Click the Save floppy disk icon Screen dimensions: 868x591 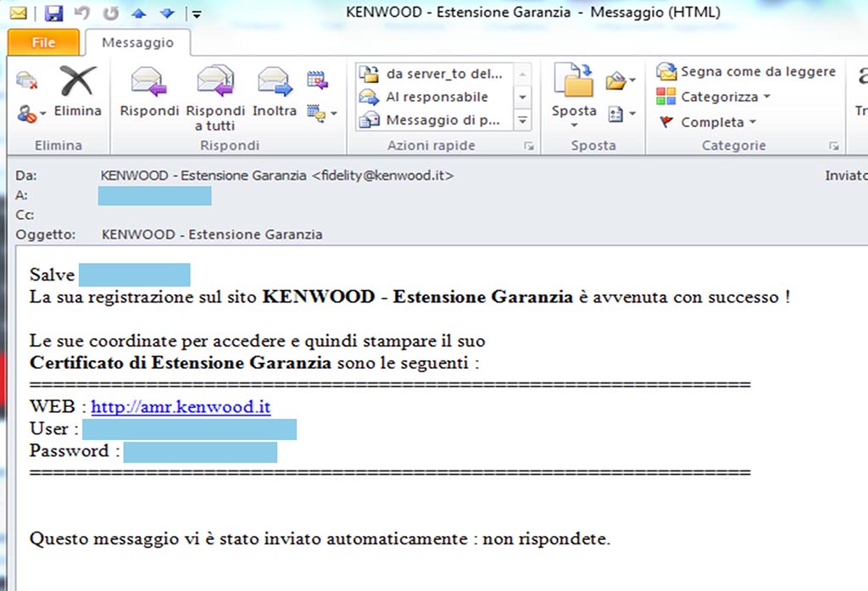(x=54, y=13)
